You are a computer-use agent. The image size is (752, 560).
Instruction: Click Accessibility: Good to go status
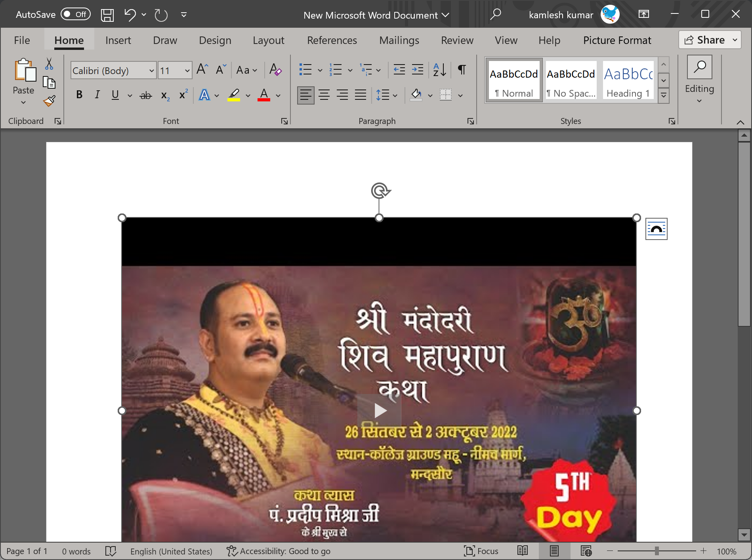(x=278, y=551)
